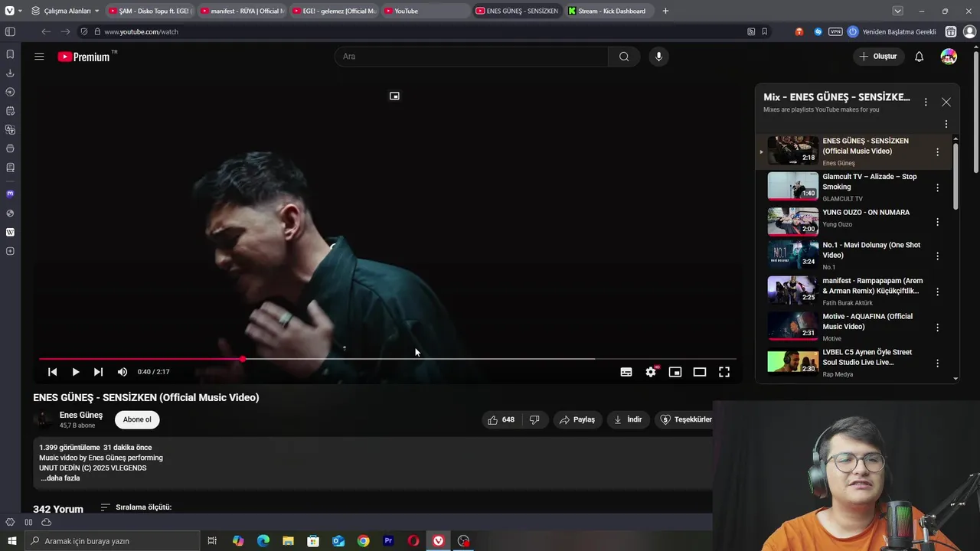The image size is (980, 551).
Task: Mute the video volume
Action: tap(122, 372)
